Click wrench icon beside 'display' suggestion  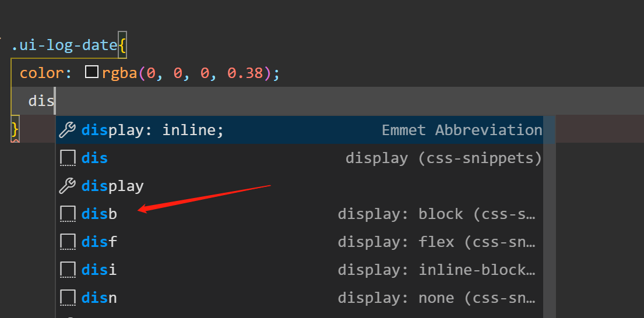(x=68, y=186)
